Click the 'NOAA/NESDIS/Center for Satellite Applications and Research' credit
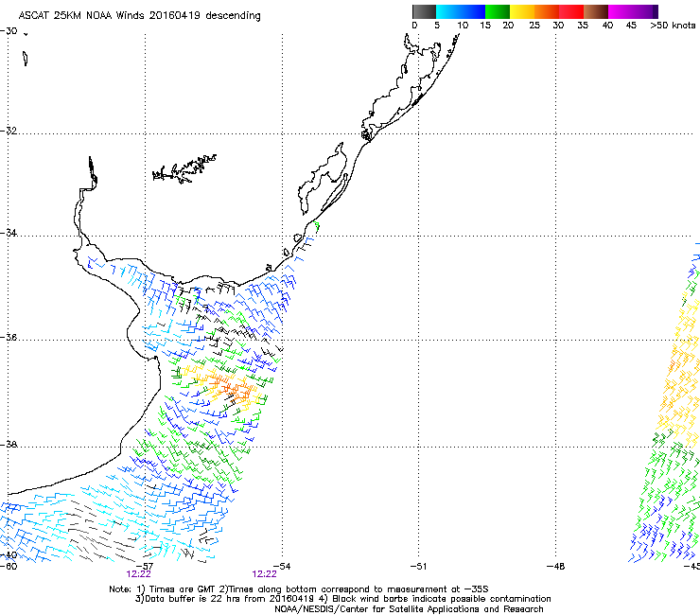This screenshot has height=615, width=700. pyautogui.click(x=409, y=609)
